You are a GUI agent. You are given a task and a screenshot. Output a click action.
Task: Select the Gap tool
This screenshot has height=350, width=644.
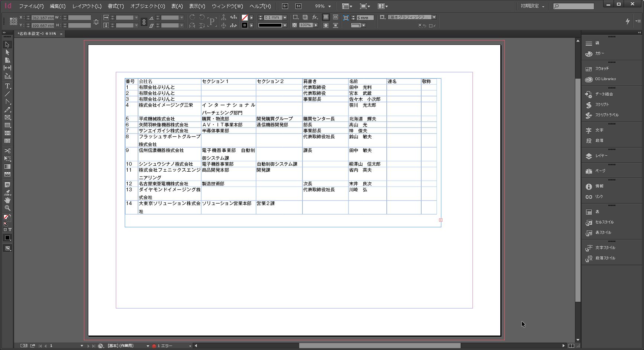pos(7,68)
